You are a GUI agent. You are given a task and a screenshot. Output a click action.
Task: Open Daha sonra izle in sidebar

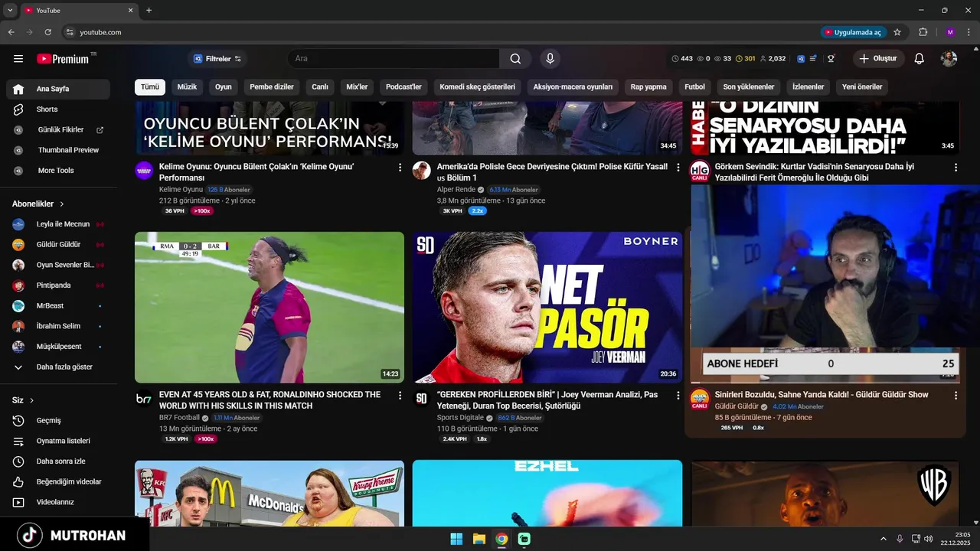click(58, 461)
